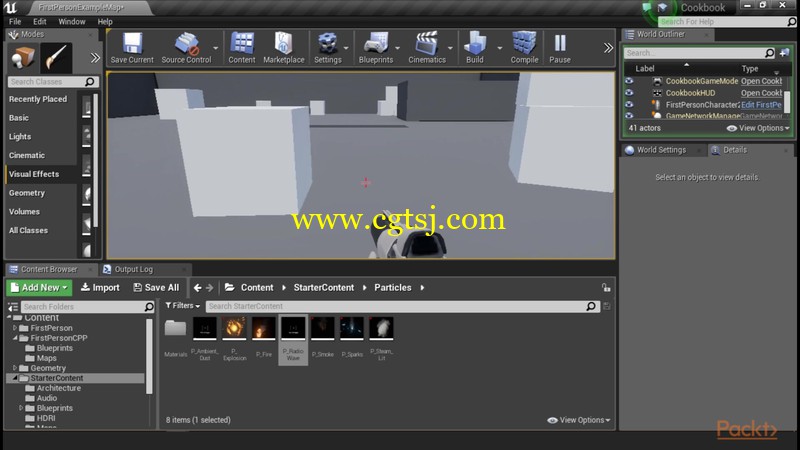Click the Cinematics toolbar icon
The width and height of the screenshot is (800, 450).
427,47
